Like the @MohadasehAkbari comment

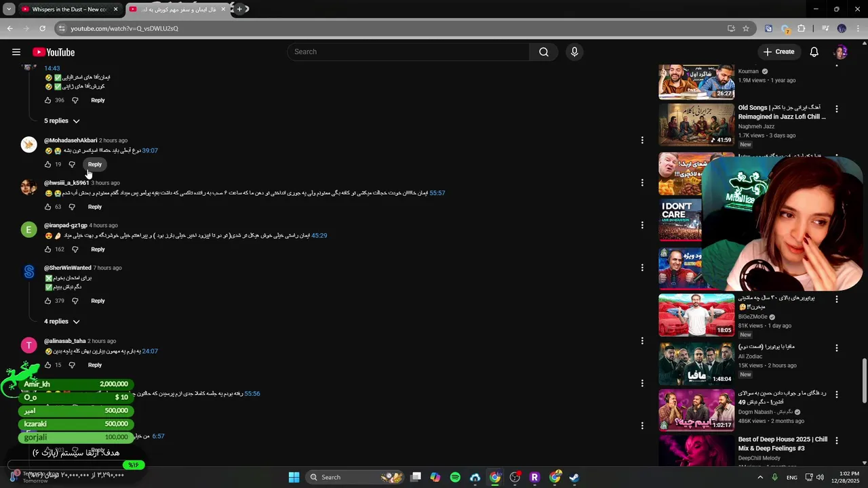pyautogui.click(x=47, y=165)
